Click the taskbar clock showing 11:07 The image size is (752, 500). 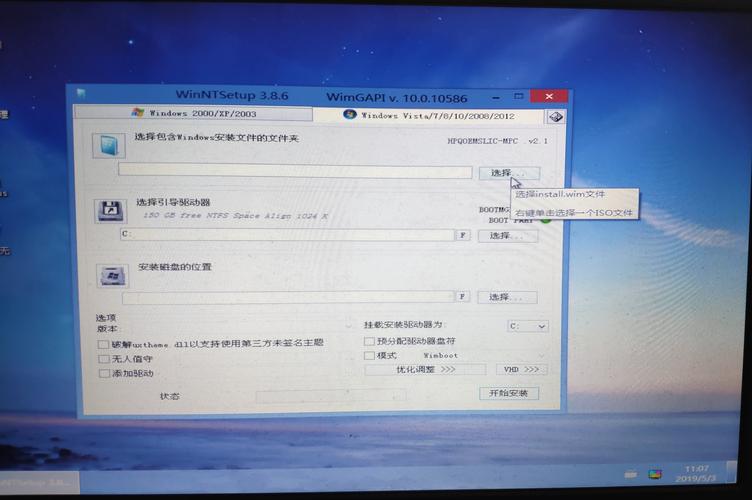696,474
